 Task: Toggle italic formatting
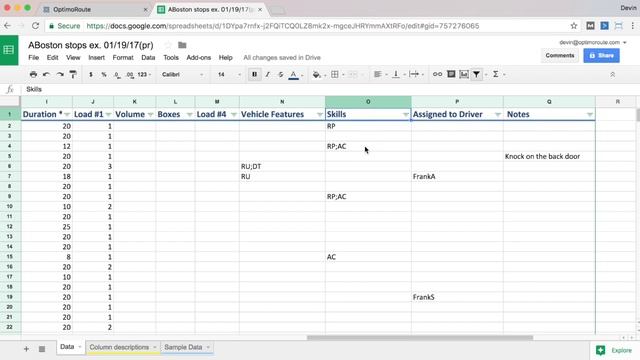point(267,74)
